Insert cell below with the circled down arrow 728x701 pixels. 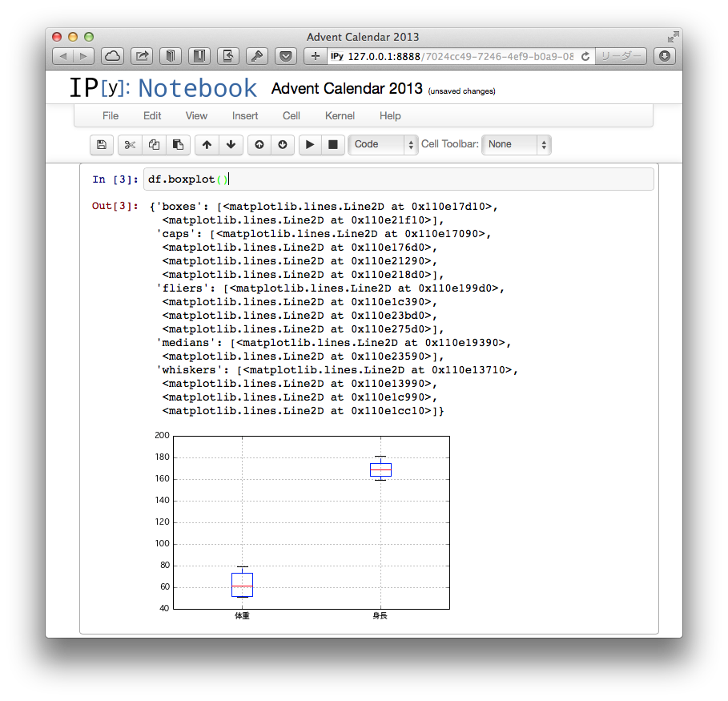[x=283, y=144]
